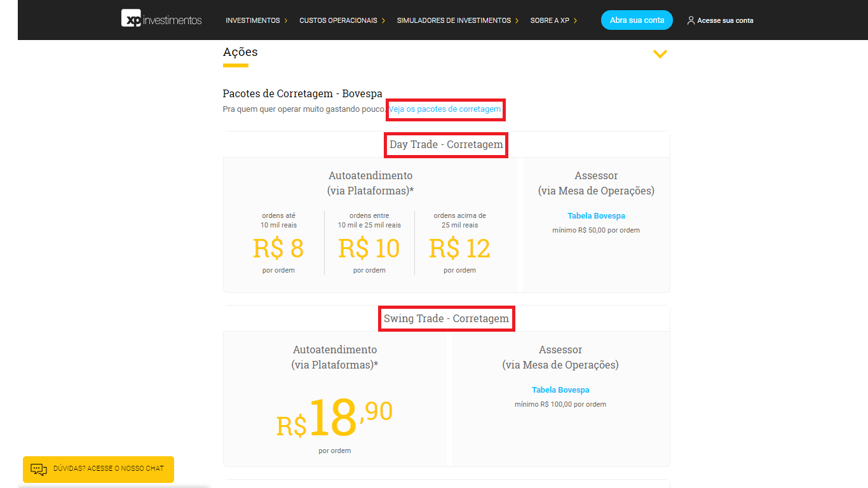
Task: Open the Veja os pacotes de corretagem link
Action: [445, 109]
